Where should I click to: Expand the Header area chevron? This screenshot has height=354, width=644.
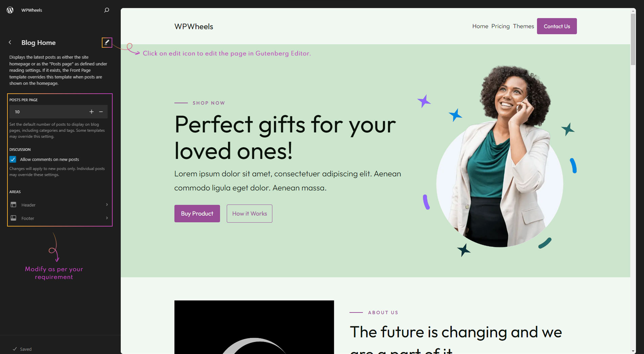[x=107, y=205]
